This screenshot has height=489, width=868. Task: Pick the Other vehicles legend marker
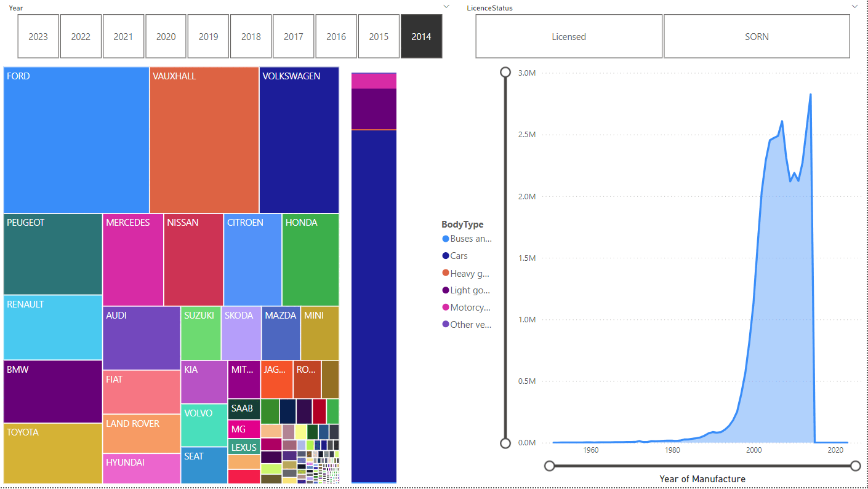pyautogui.click(x=446, y=325)
